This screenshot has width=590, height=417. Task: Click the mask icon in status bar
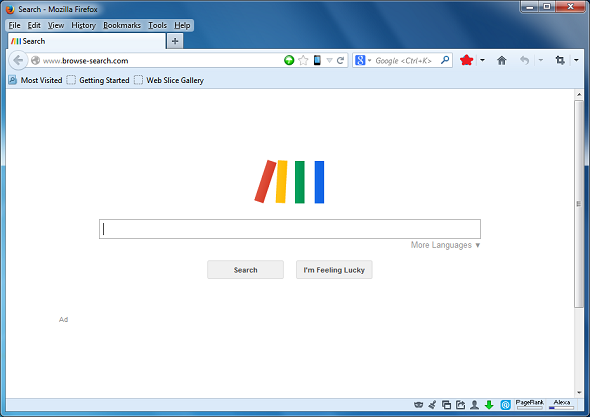click(x=418, y=405)
